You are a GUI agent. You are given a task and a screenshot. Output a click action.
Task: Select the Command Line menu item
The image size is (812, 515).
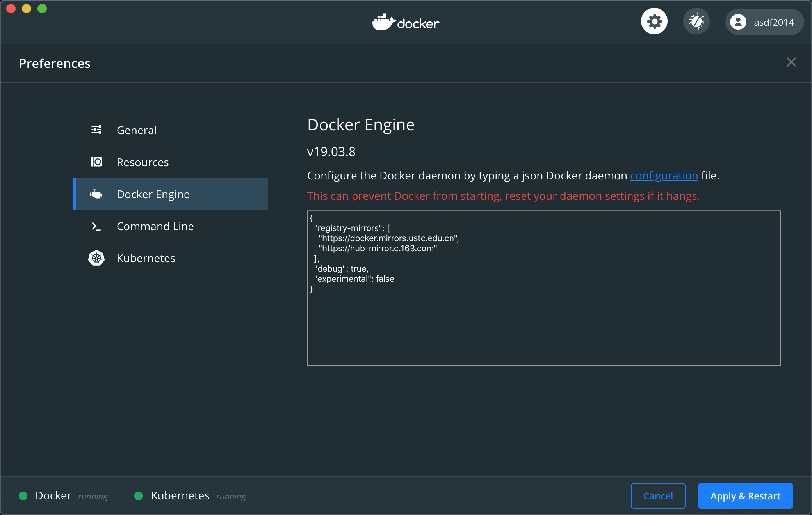coord(155,226)
